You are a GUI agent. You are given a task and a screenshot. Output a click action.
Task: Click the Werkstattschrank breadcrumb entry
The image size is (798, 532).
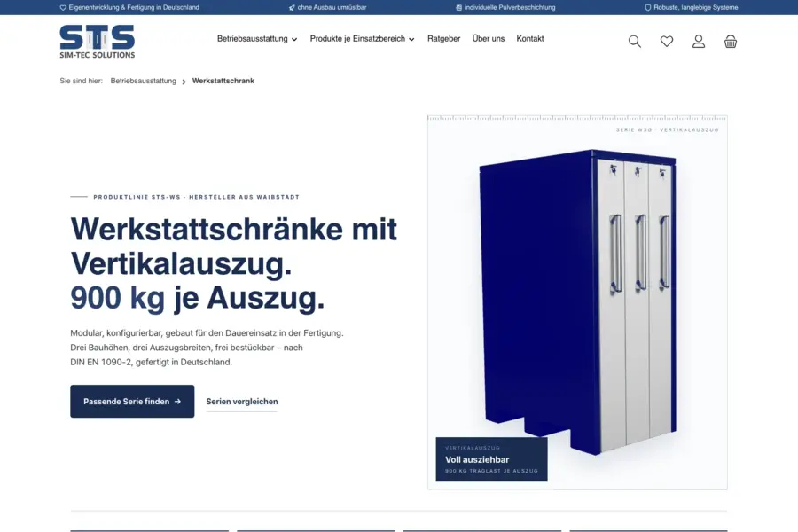(223, 81)
